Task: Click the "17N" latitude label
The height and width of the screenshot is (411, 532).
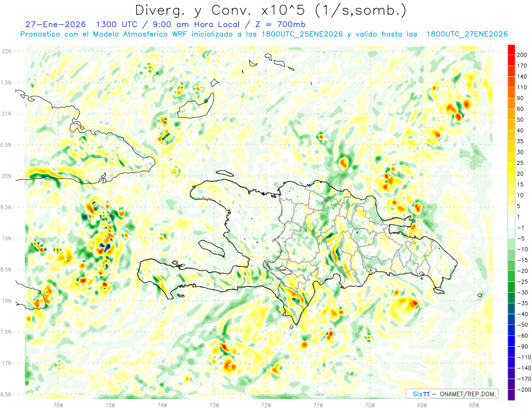Action: (8, 363)
